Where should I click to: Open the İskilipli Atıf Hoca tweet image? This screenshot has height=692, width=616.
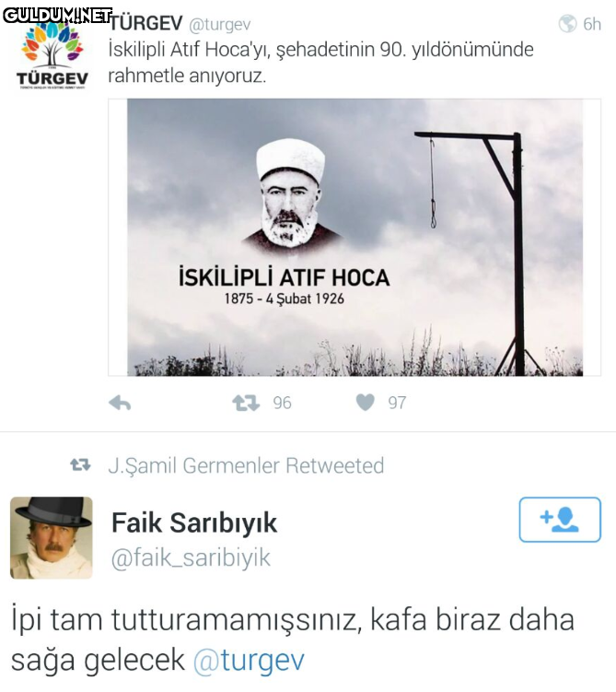354,238
